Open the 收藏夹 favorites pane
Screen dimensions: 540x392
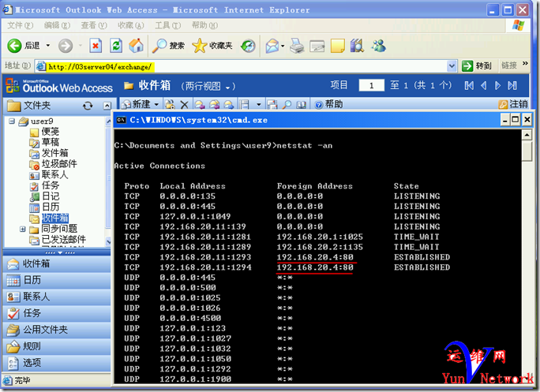(212, 46)
